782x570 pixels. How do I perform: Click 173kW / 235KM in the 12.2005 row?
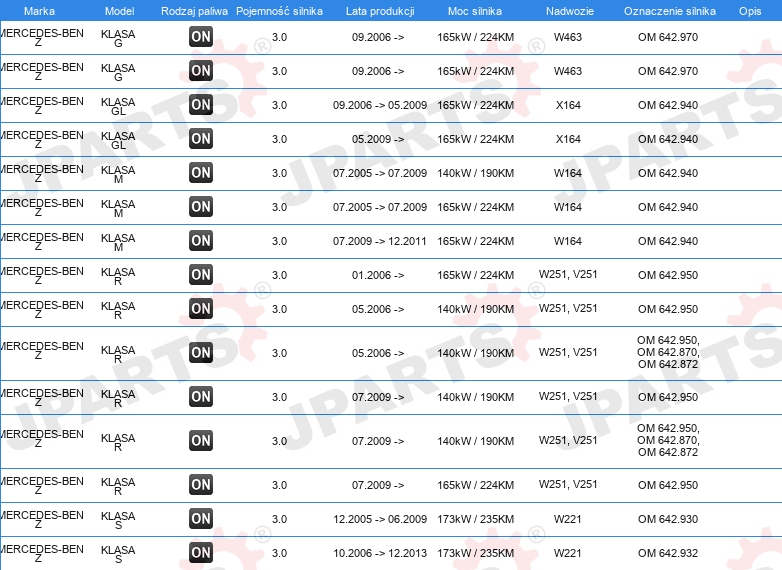click(x=475, y=519)
